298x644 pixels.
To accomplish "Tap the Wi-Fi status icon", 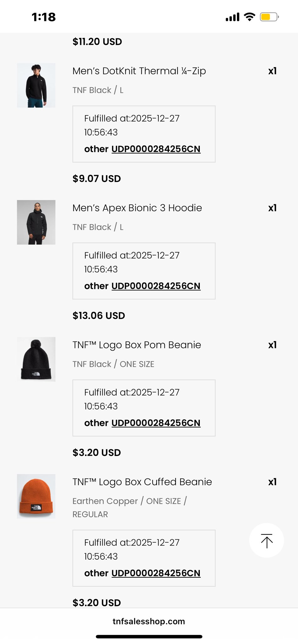I will coord(250,17).
